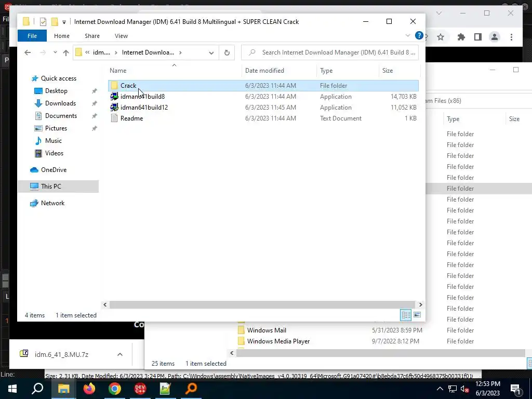The width and height of the screenshot is (532, 399).
Task: Open recent locations dropdown arrow
Action: pyautogui.click(x=55, y=52)
